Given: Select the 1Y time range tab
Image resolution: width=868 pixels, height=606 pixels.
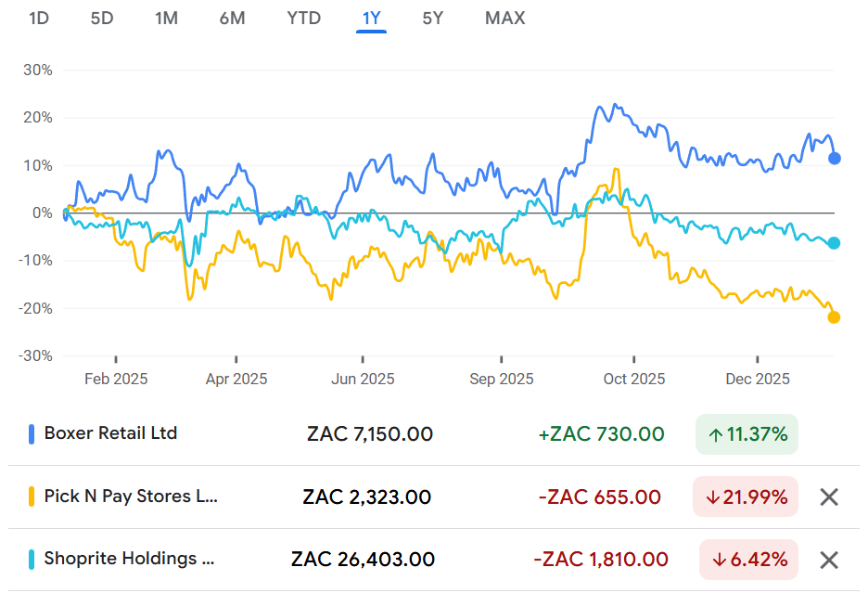Looking at the screenshot, I should [371, 18].
